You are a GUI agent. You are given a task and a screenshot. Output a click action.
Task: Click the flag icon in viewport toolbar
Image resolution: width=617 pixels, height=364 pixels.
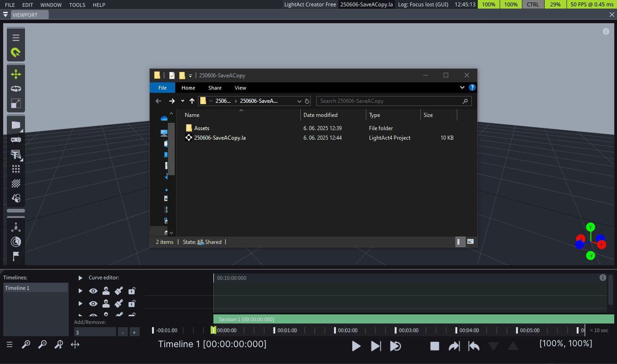[x=16, y=256]
